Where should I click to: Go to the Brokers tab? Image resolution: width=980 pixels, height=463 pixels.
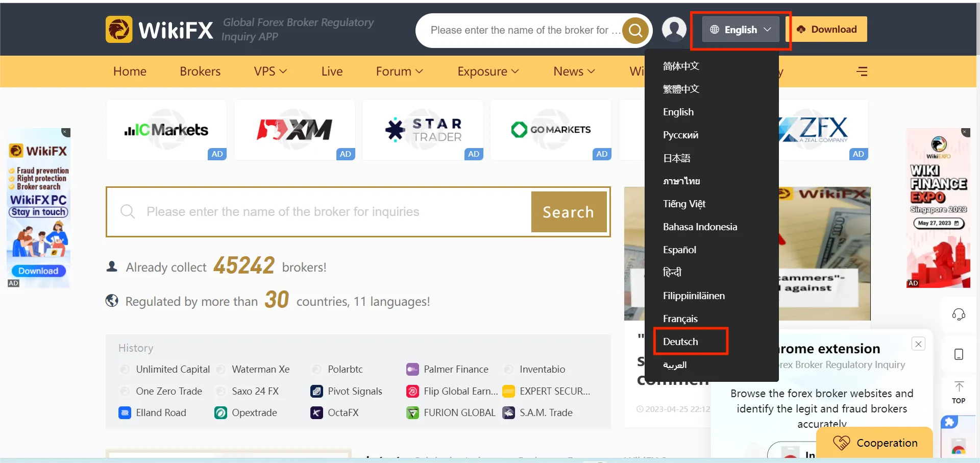coord(200,71)
